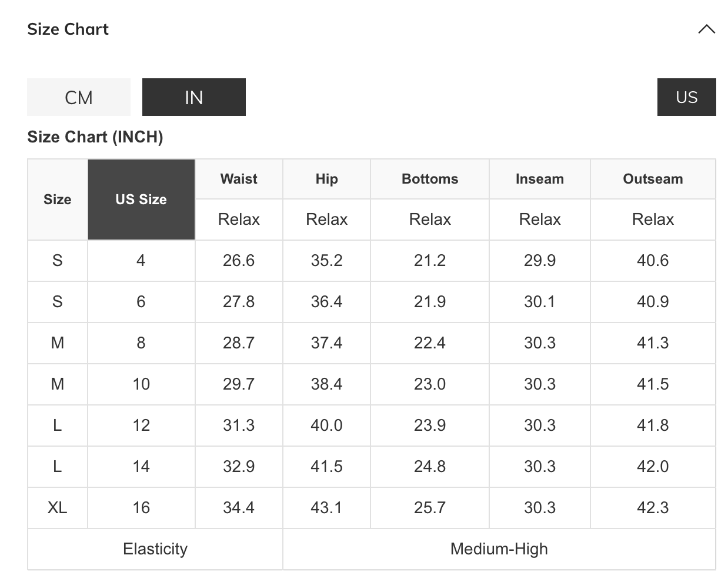Click outseam value 42.3
Screen dimensions: 728x585
click(653, 508)
